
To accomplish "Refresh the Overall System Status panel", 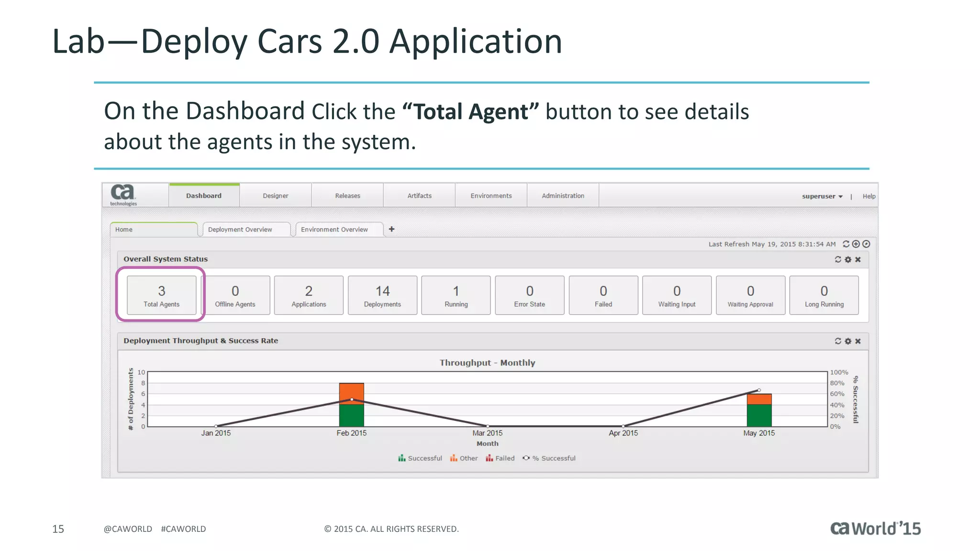I will pos(838,259).
